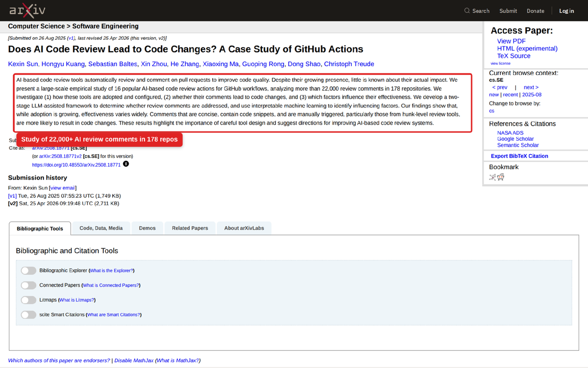588x368 pixels.
Task: Switch on the Litmaps toggle
Action: pos(28,300)
